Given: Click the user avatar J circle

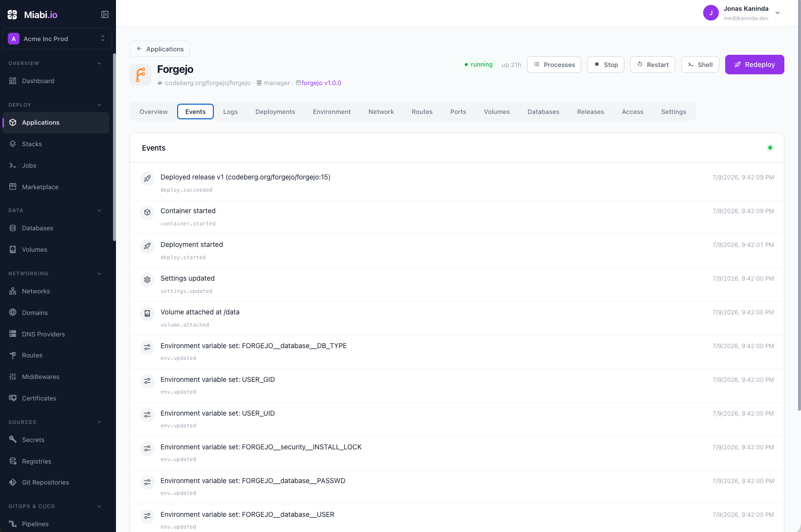Looking at the screenshot, I should (x=711, y=13).
